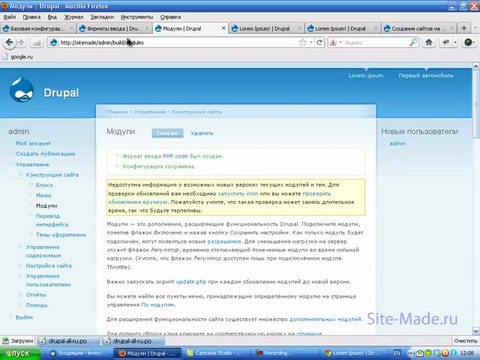Image resolution: width=480 pixels, height=360 pixels.
Task: Click Выйти to log out
Action: coord(24,317)
